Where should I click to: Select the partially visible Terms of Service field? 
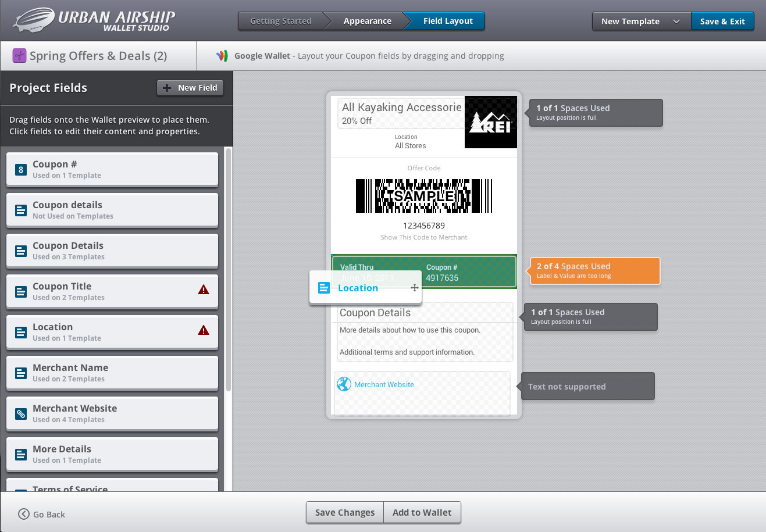[x=112, y=485]
